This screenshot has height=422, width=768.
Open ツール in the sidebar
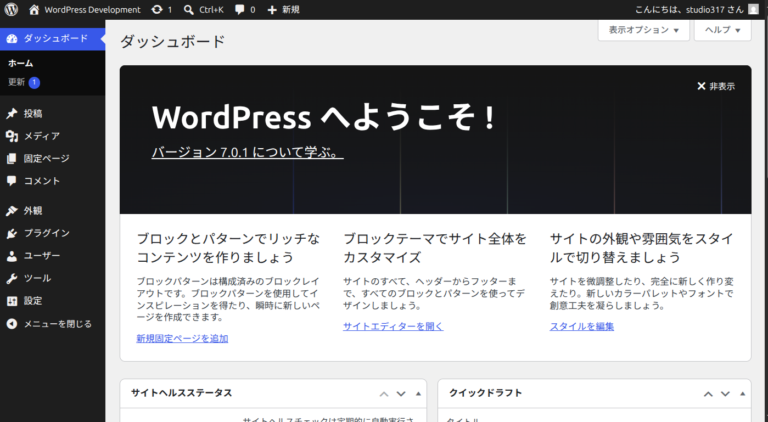click(x=52, y=279)
